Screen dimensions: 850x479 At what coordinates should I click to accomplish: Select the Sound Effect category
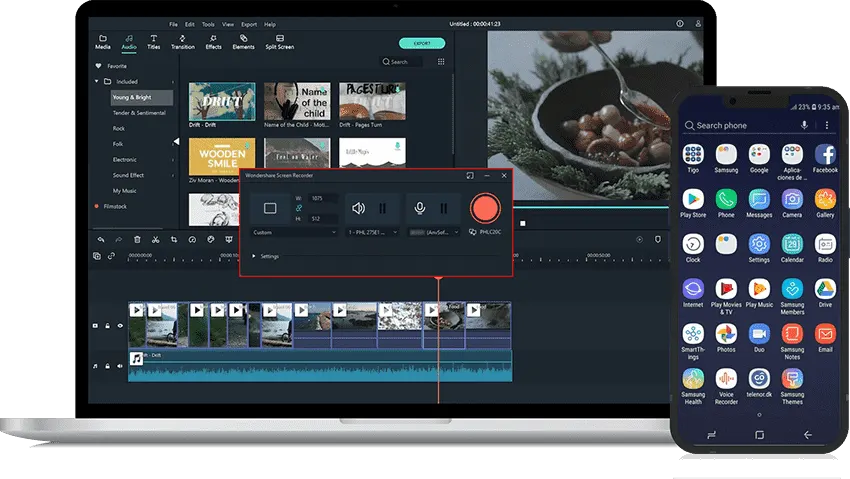[x=128, y=175]
